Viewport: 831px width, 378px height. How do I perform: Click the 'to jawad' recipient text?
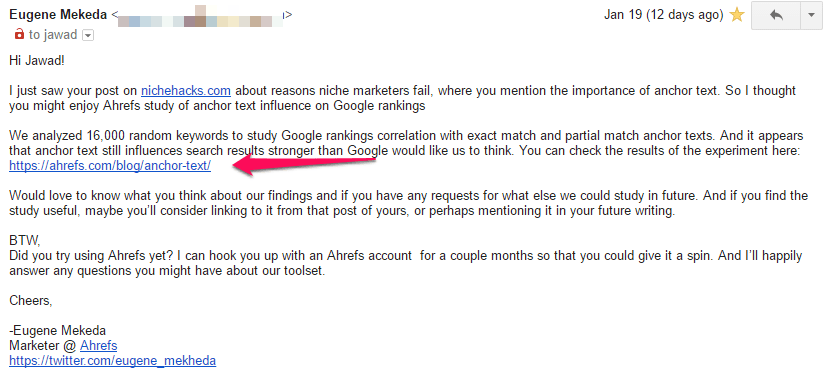pyautogui.click(x=53, y=36)
